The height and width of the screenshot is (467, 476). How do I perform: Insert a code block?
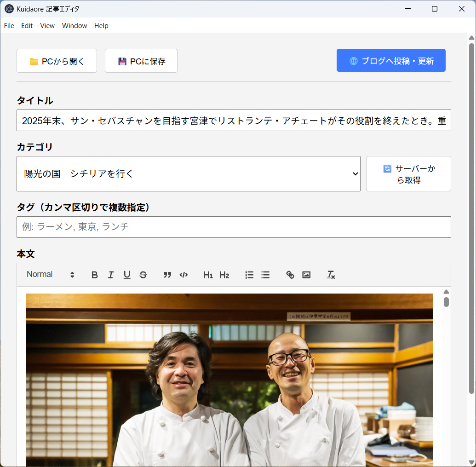coord(184,275)
